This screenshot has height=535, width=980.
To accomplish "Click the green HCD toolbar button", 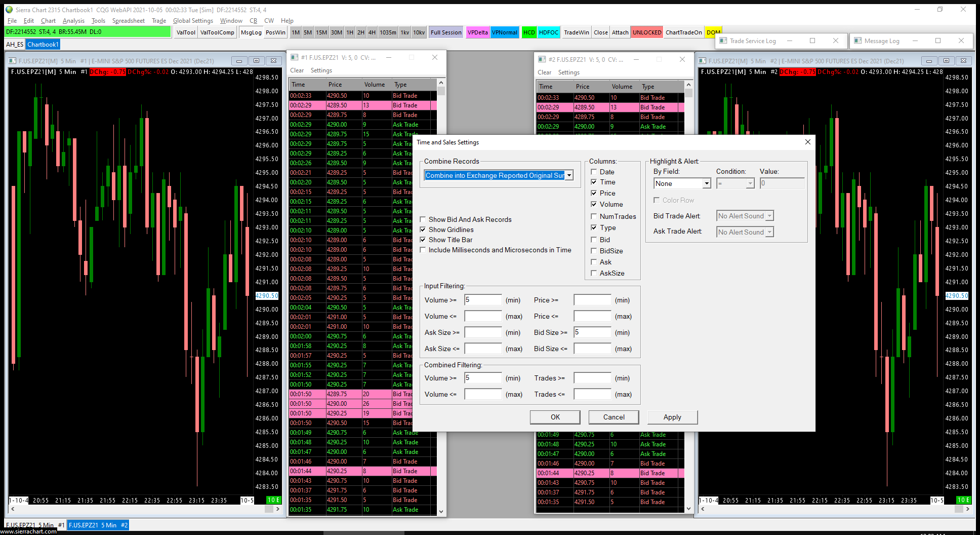I will click(x=529, y=32).
